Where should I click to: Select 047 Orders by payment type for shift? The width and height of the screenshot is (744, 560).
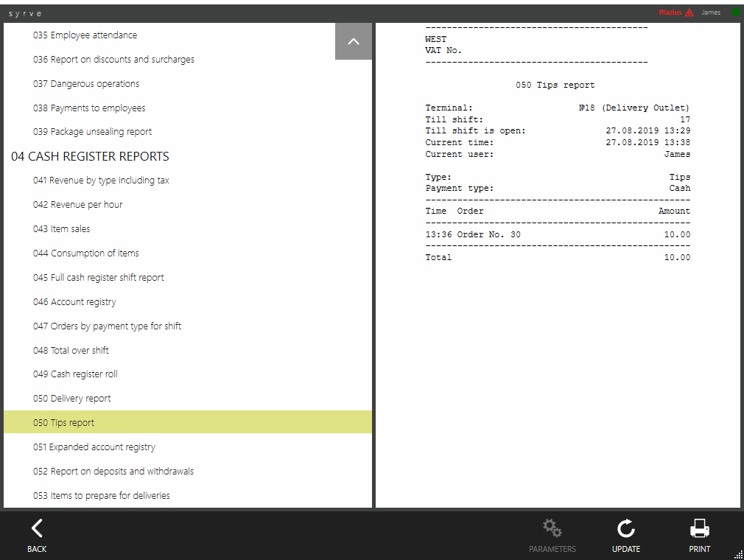pos(107,326)
